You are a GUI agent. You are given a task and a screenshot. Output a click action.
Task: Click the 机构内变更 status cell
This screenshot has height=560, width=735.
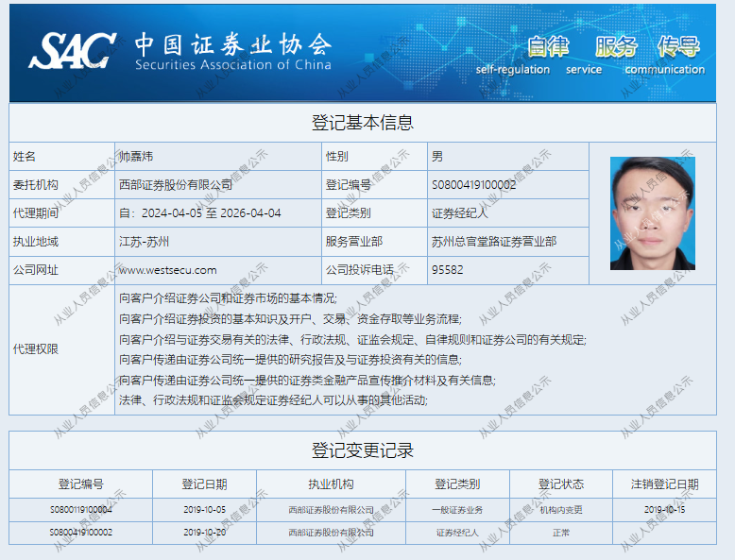click(x=561, y=510)
